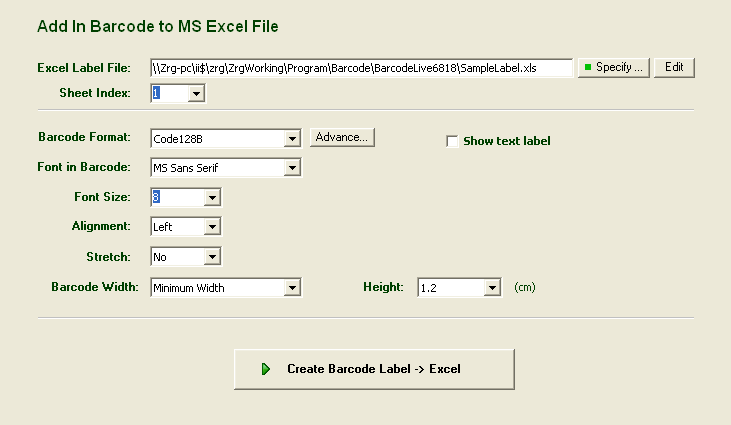Click the Specify ... button
This screenshot has width=731, height=425.
tap(614, 68)
